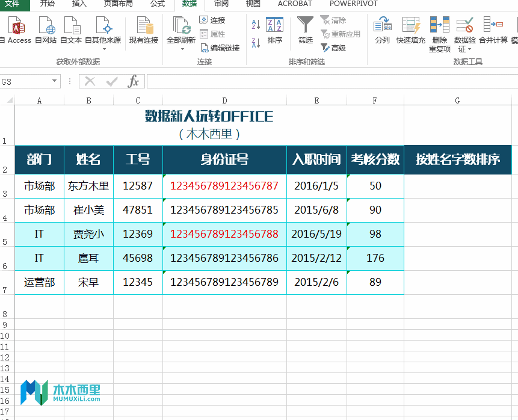Click the 属性 properties button
This screenshot has width=518, height=420.
tap(213, 34)
